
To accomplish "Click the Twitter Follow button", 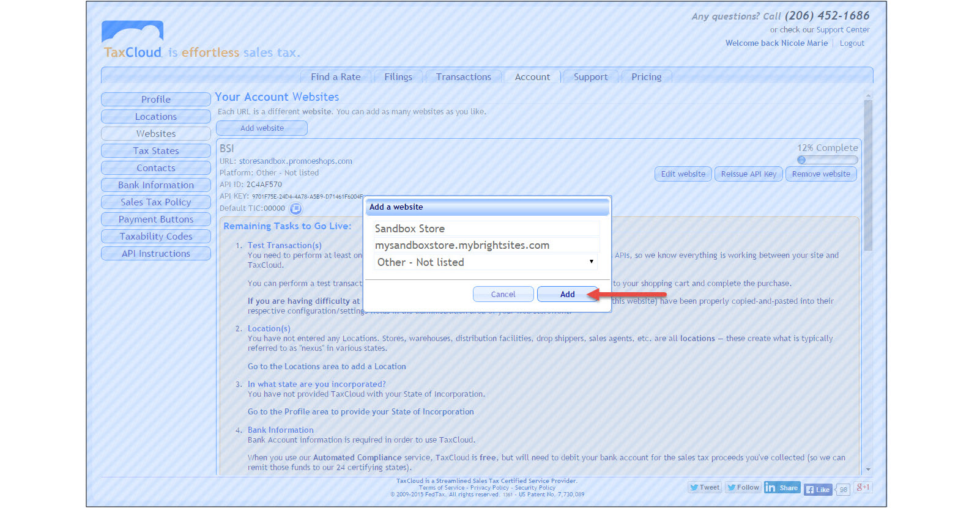I will (x=743, y=487).
